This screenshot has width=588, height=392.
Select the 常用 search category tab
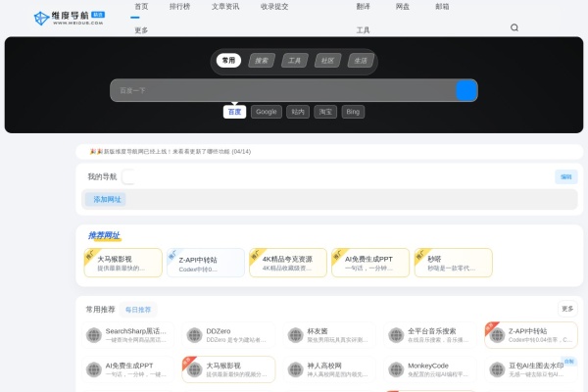[228, 61]
